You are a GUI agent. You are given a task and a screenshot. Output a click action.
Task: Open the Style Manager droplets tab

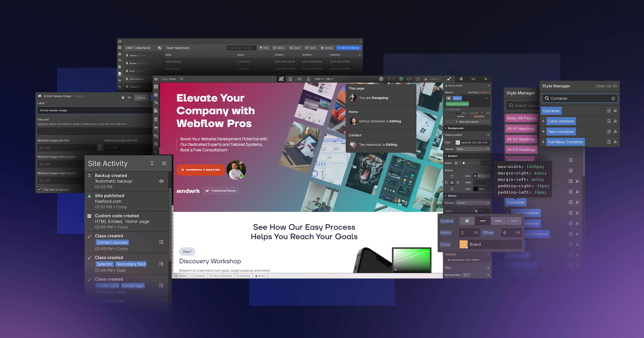pyautogui.click(x=473, y=79)
